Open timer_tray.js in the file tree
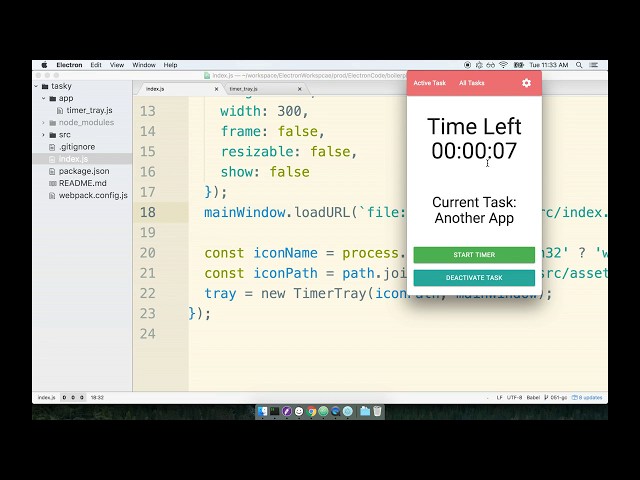640x480 pixels. pyautogui.click(x=89, y=110)
